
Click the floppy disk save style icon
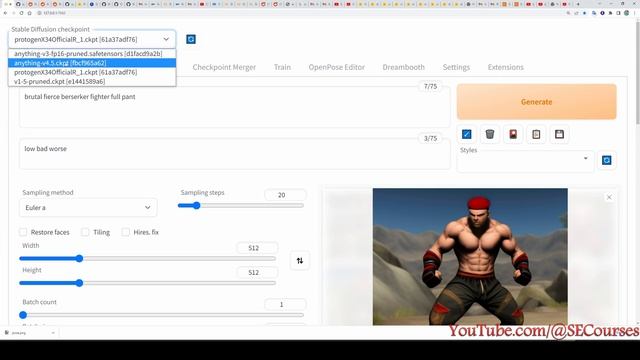coord(560,134)
